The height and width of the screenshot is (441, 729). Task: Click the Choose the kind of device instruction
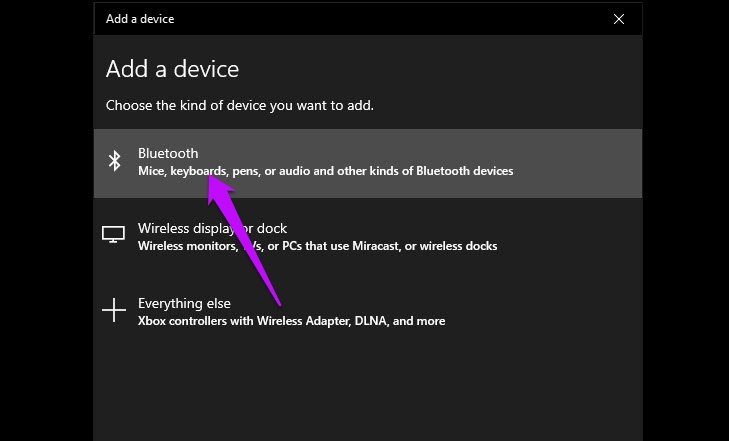click(240, 105)
